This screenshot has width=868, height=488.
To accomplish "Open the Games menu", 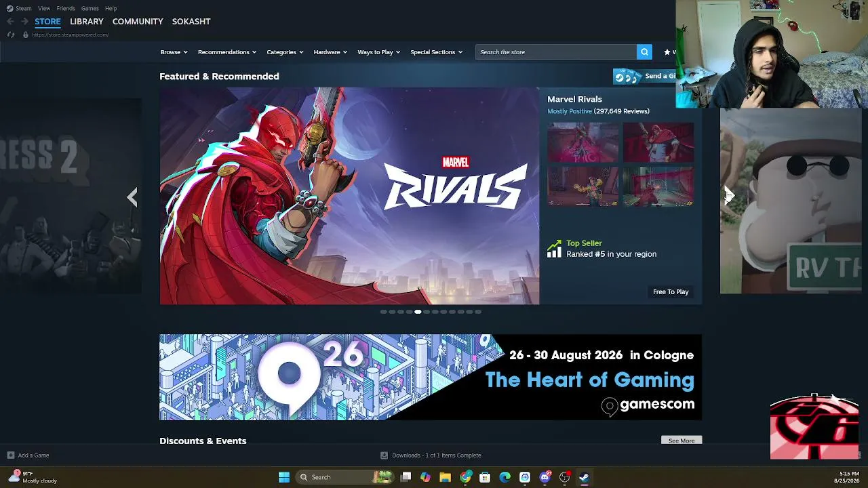I will tap(90, 8).
